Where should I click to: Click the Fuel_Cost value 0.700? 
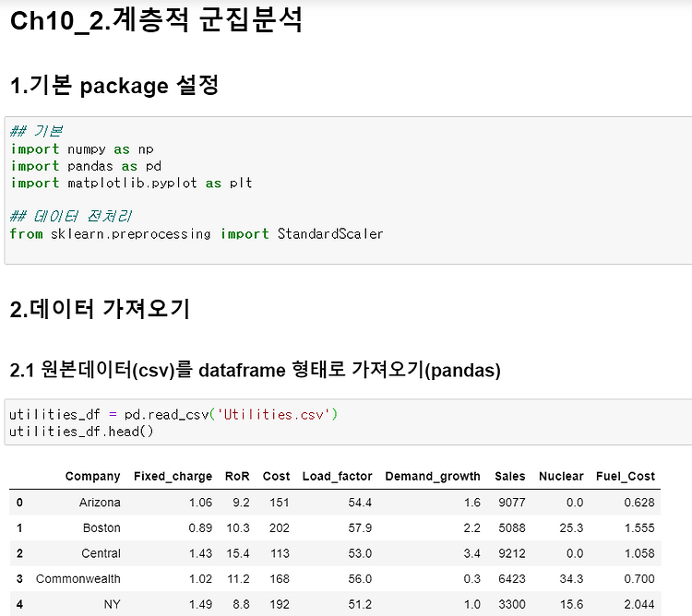639,578
